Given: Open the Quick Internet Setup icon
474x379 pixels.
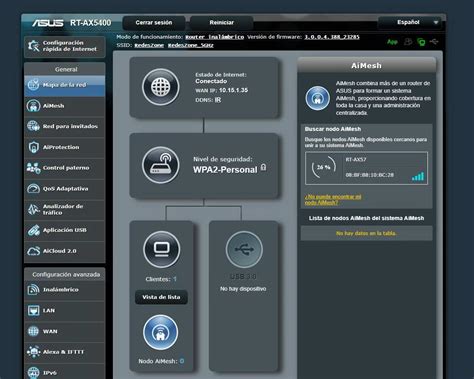Looking at the screenshot, I should point(34,46).
